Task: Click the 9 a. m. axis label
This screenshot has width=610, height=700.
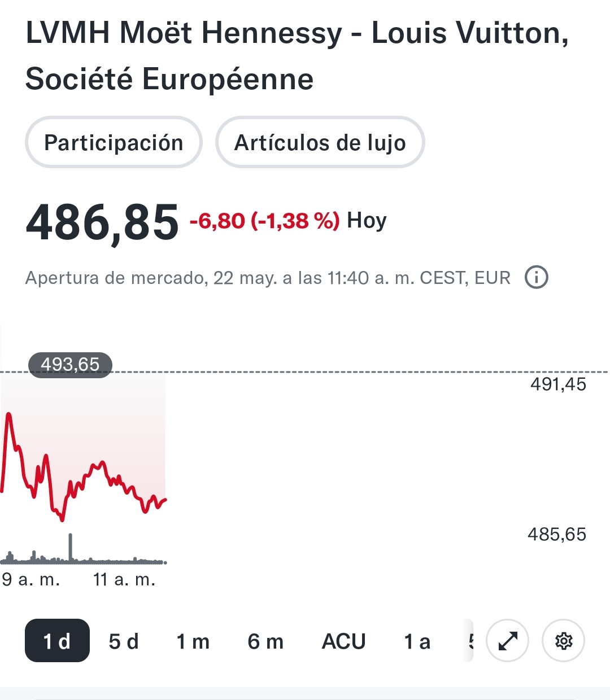Action: [31, 579]
